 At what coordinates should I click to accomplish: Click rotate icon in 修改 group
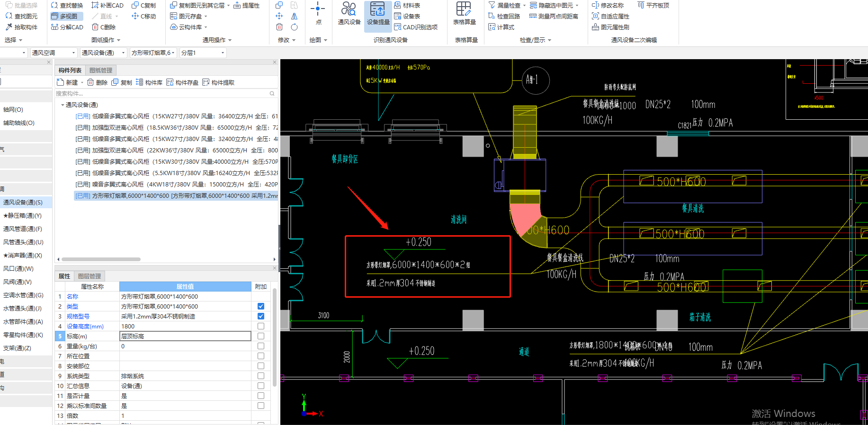[x=294, y=27]
